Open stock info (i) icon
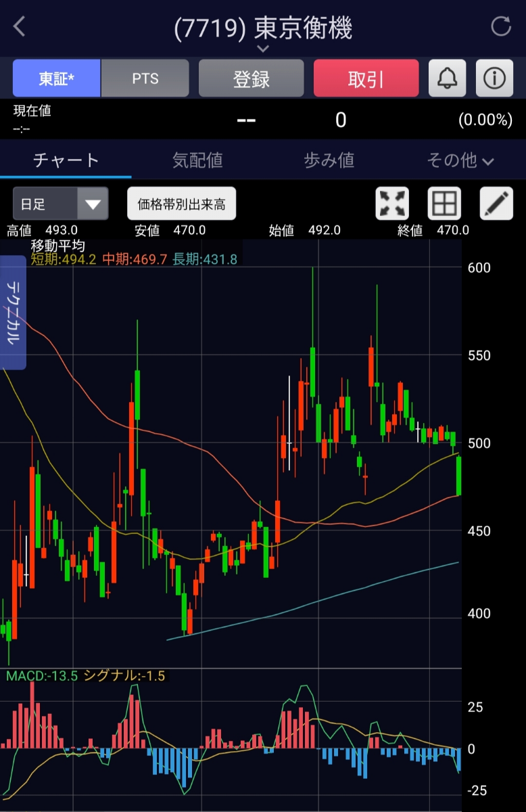The width and height of the screenshot is (526, 812). 495,78
